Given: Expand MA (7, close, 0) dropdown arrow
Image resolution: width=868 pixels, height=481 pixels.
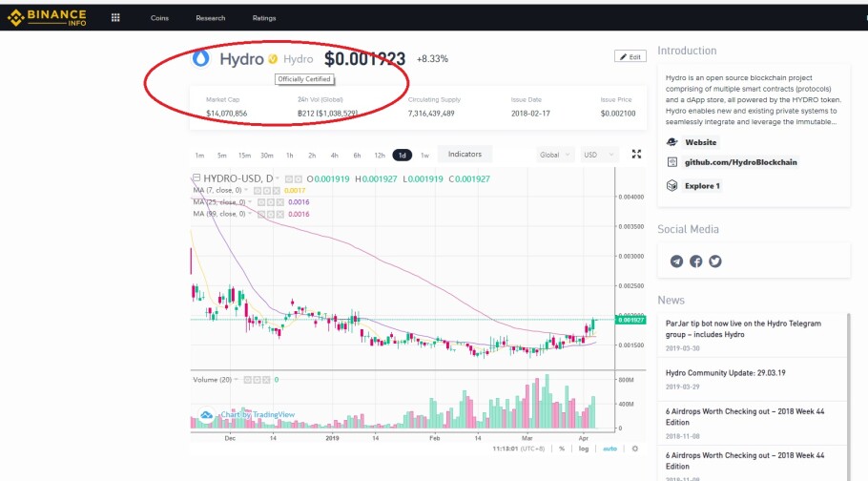Looking at the screenshot, I should [x=246, y=190].
